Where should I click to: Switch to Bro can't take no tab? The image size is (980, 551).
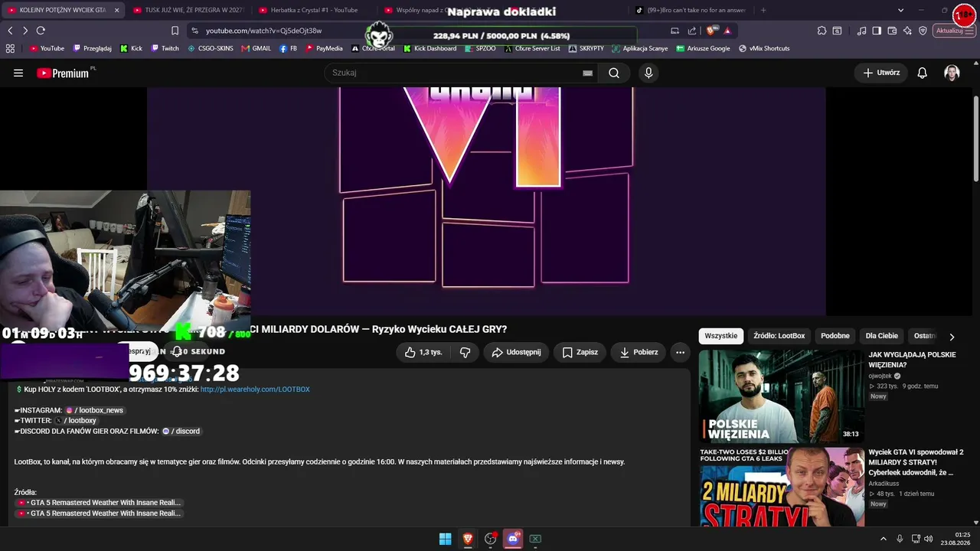pos(689,10)
